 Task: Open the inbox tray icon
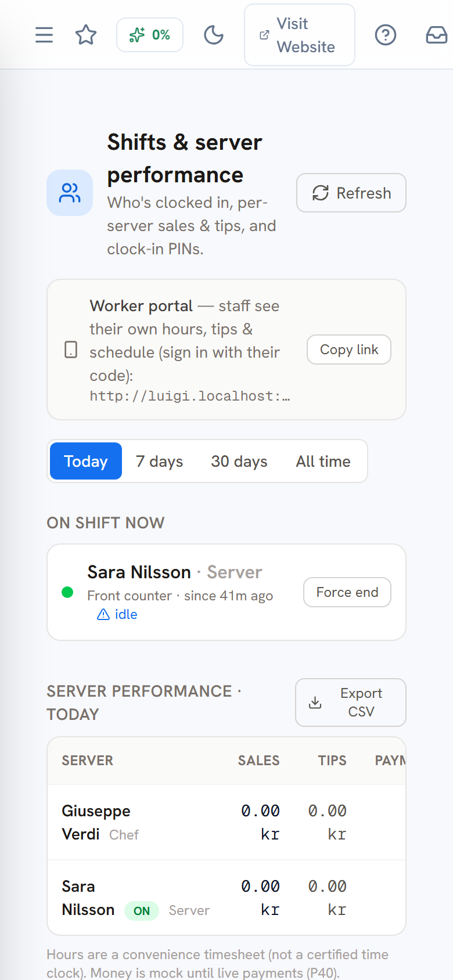[437, 35]
